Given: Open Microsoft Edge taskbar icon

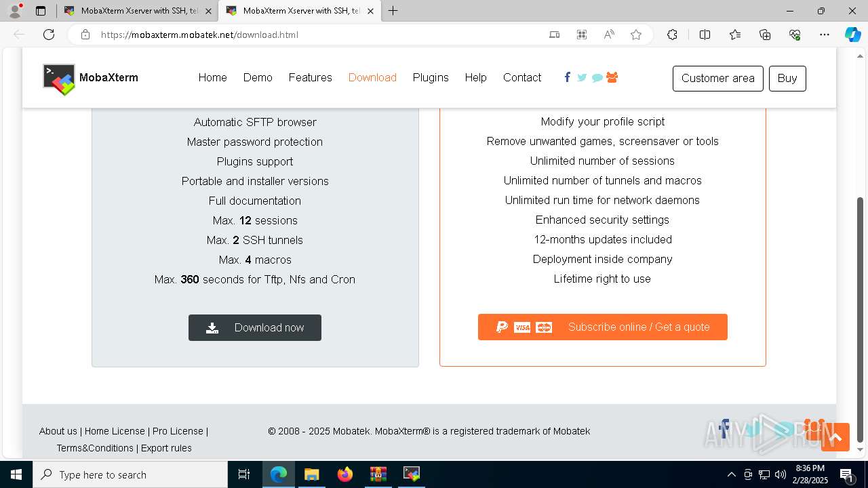Looking at the screenshot, I should tap(279, 474).
